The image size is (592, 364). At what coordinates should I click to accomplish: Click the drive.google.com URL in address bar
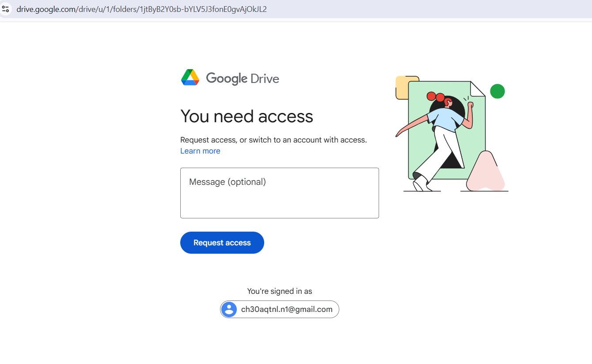[142, 9]
